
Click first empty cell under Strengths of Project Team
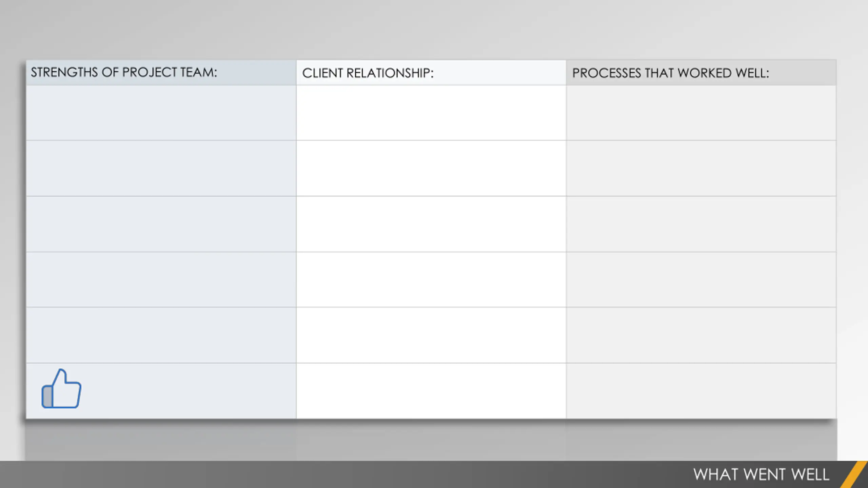tap(161, 113)
